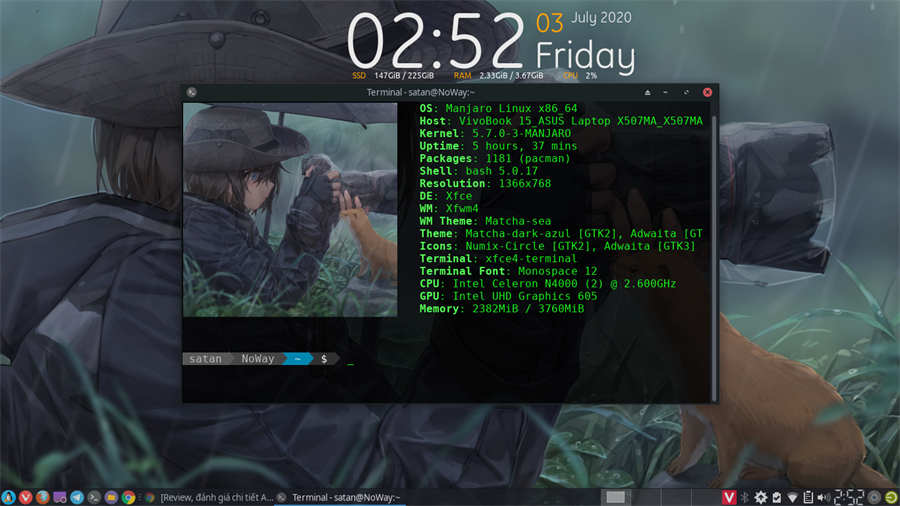Viewport: 900px width, 506px height.
Task: Open the Wi-Fi network tray icon
Action: (793, 497)
